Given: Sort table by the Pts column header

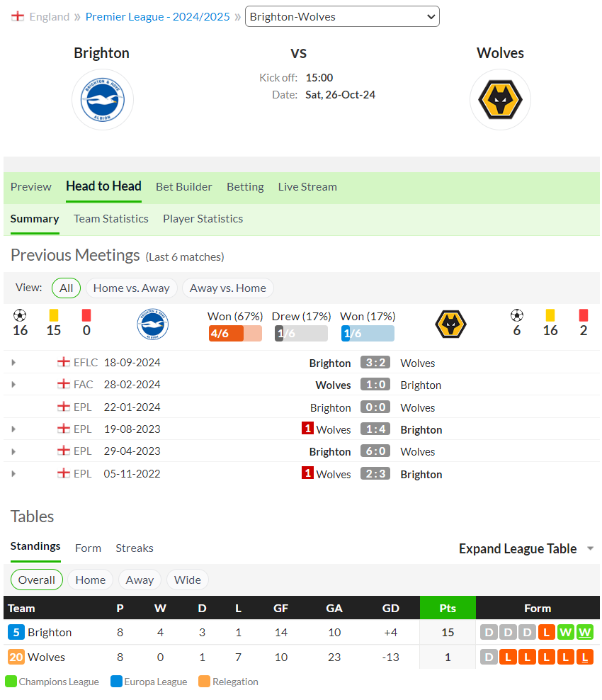Looking at the screenshot, I should tap(448, 608).
